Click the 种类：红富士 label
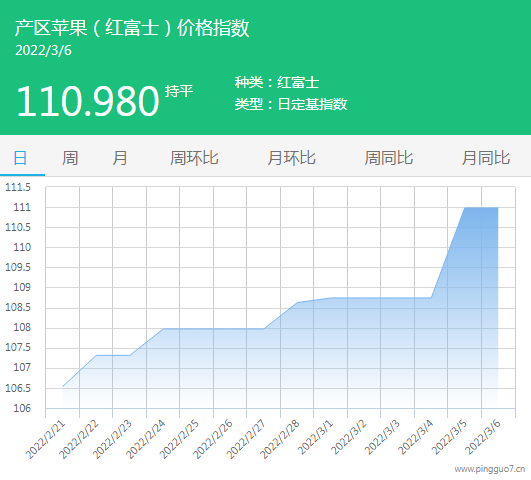The height and width of the screenshot is (480, 531). [x=277, y=82]
